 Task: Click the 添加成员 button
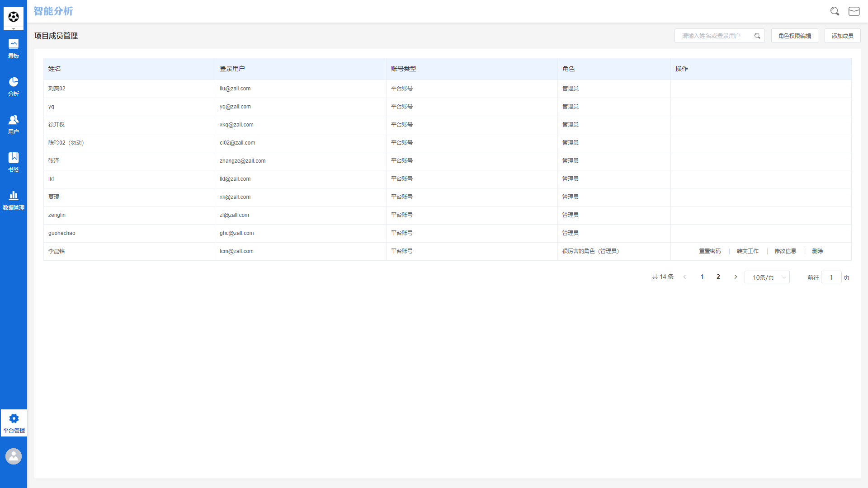coord(842,36)
